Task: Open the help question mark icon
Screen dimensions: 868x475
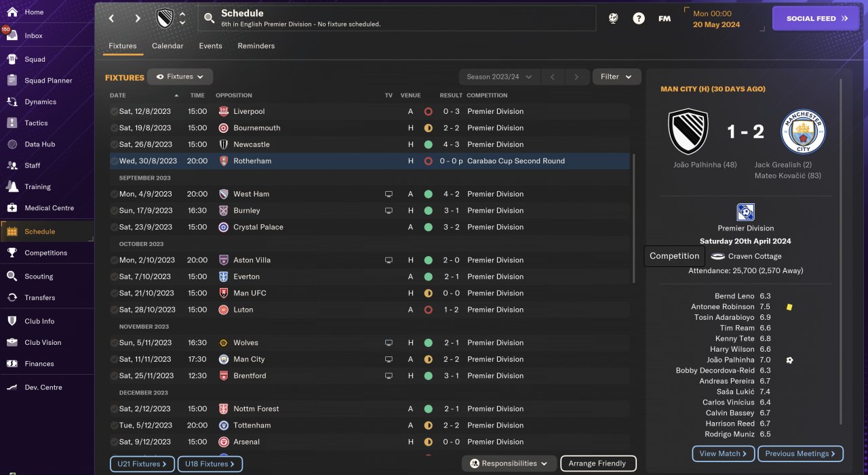Action: click(639, 18)
